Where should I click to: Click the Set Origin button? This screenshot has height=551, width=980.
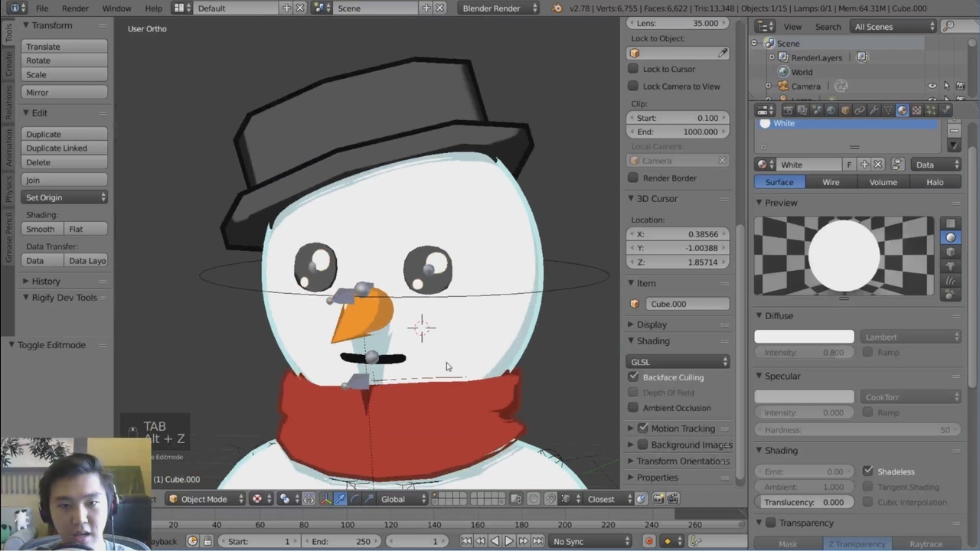[x=64, y=197]
